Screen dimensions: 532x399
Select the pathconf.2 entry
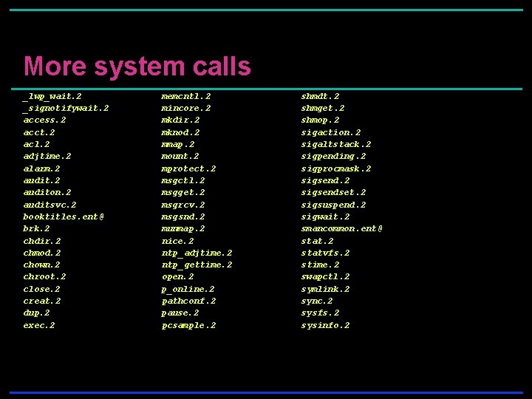[x=189, y=301]
